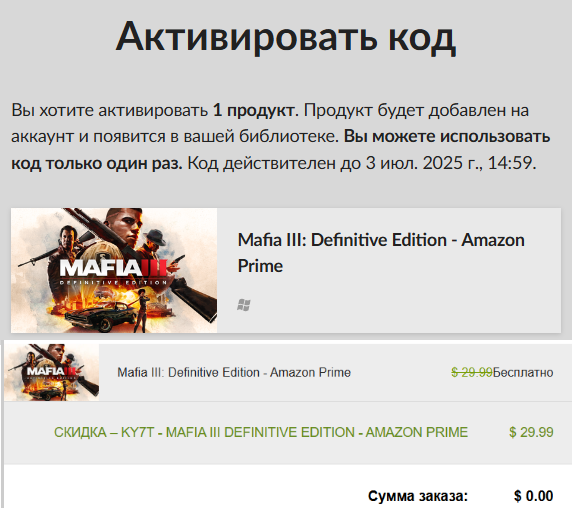Select the order item Mafia III: Definitive Edition - Amazon Prime
This screenshot has height=508, width=572.
234,372
